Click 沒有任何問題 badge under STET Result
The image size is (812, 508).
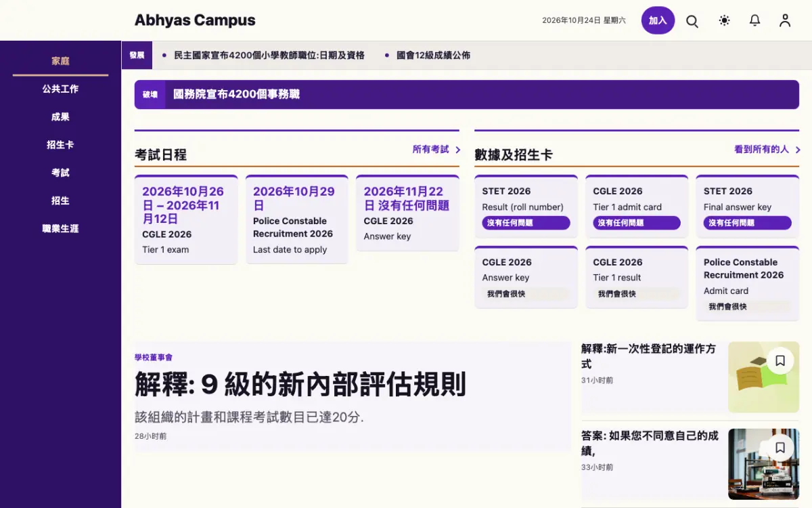(x=526, y=223)
